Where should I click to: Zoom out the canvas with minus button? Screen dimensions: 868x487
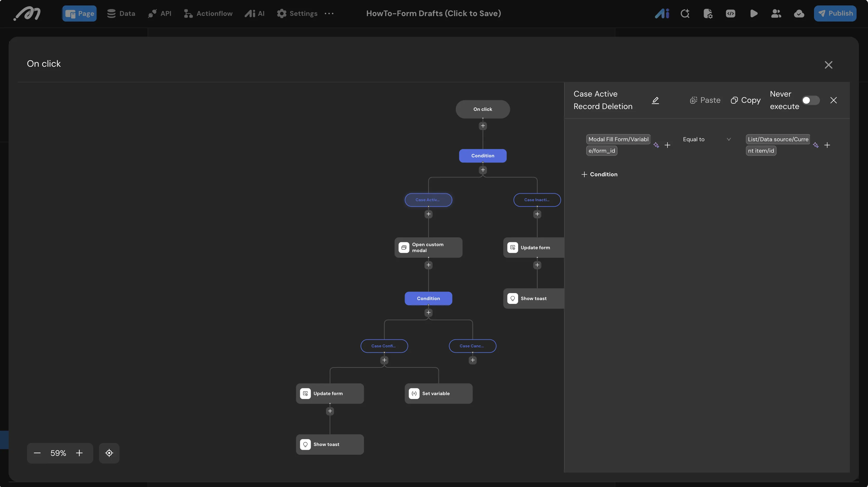(37, 453)
